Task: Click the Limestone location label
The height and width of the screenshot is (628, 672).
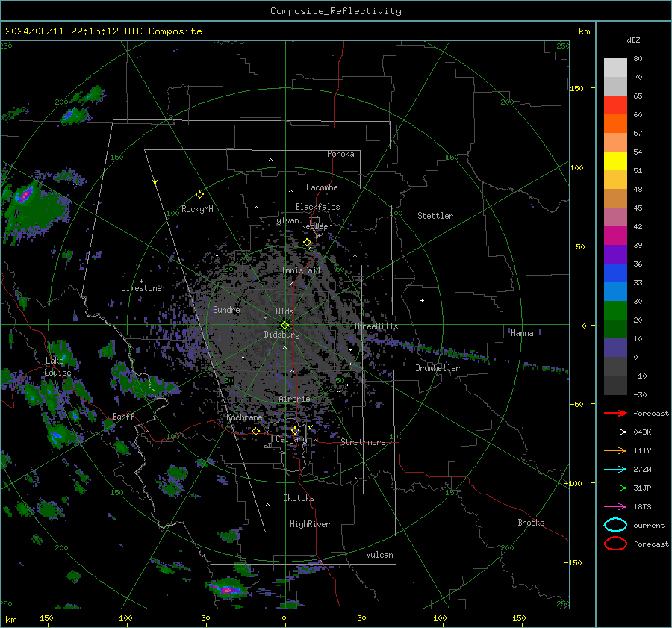Action: tap(141, 288)
